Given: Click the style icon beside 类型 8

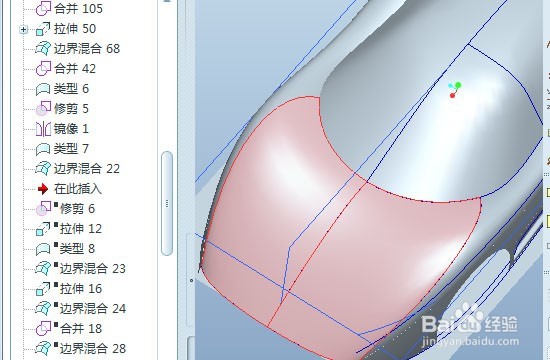Looking at the screenshot, I should [43, 249].
